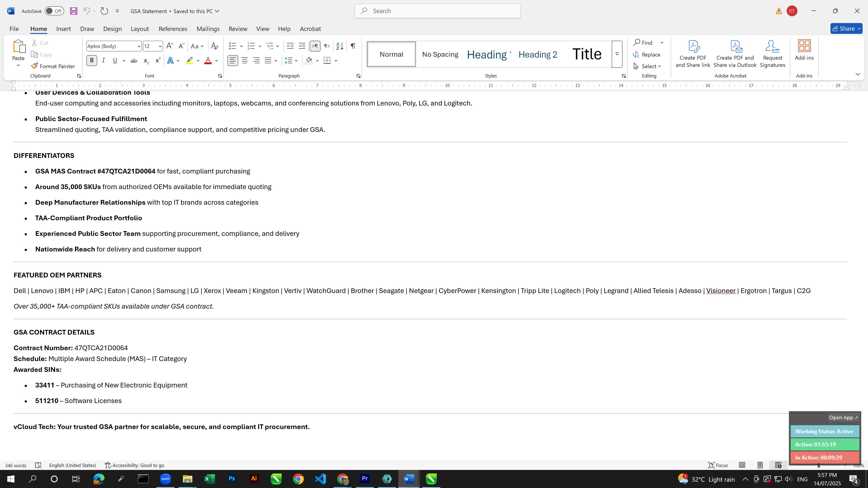868x488 pixels.
Task: Click the Sort A-Z icon
Action: tap(340, 46)
